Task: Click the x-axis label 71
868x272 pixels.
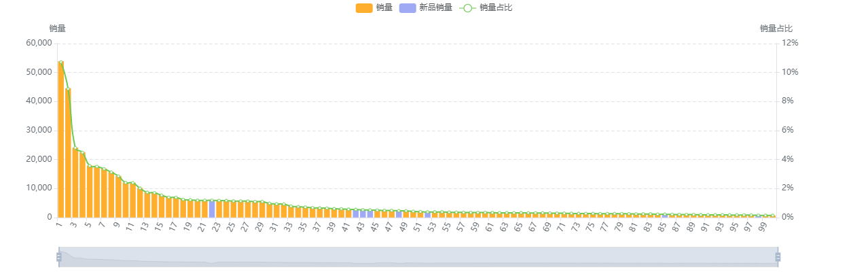Action: pos(561,226)
